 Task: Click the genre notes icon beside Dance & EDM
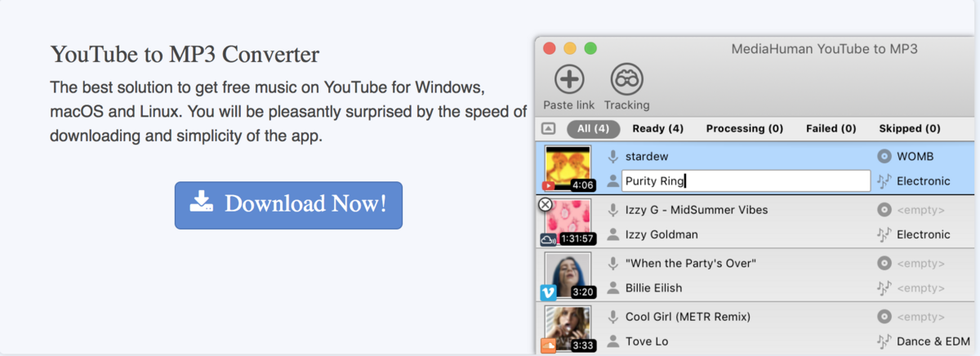coord(883,341)
